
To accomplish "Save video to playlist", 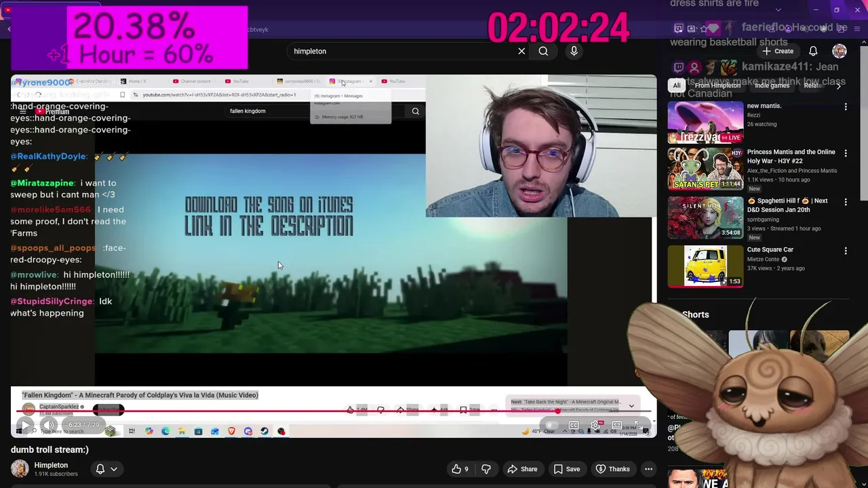I will (566, 469).
